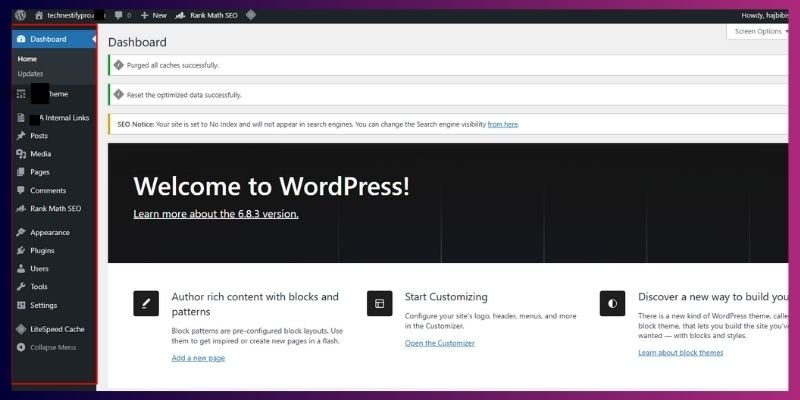Viewport: 800px width, 400px height.
Task: Click diamond icon in Purged all caches notice
Action: click(x=119, y=65)
